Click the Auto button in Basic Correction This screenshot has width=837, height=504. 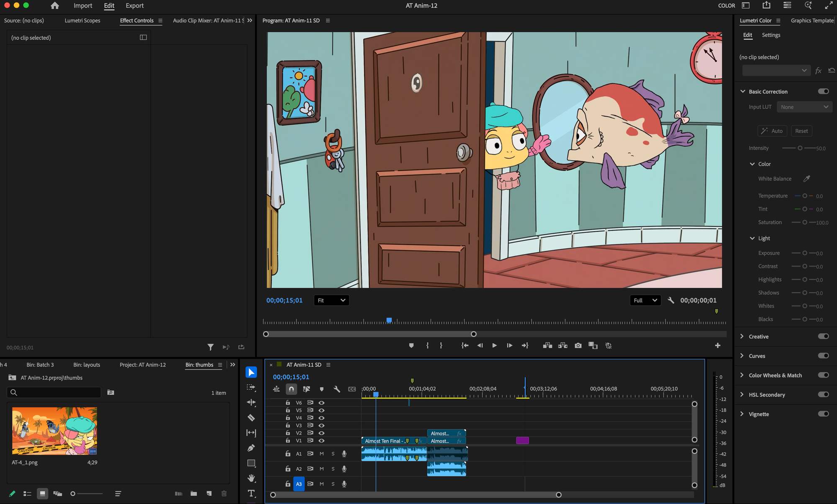772,131
